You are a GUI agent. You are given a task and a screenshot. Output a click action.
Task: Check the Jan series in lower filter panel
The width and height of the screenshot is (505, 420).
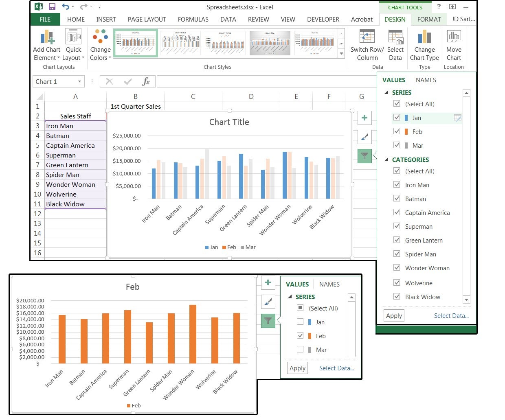pos(300,322)
